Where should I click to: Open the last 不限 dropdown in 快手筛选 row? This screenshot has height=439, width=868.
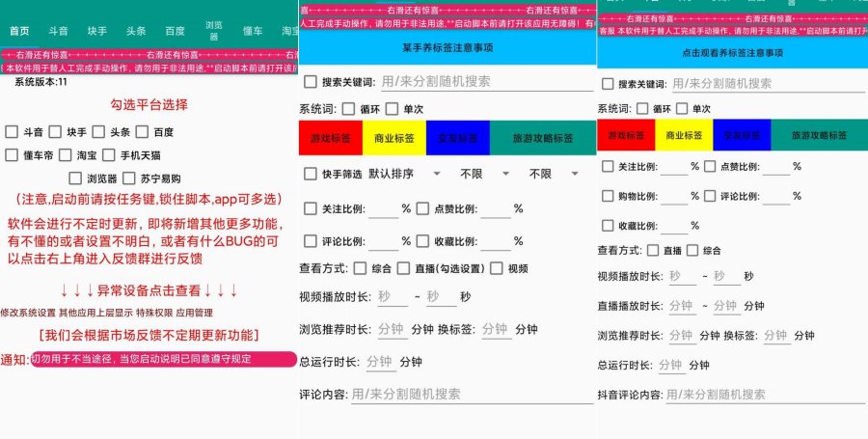coord(554,174)
